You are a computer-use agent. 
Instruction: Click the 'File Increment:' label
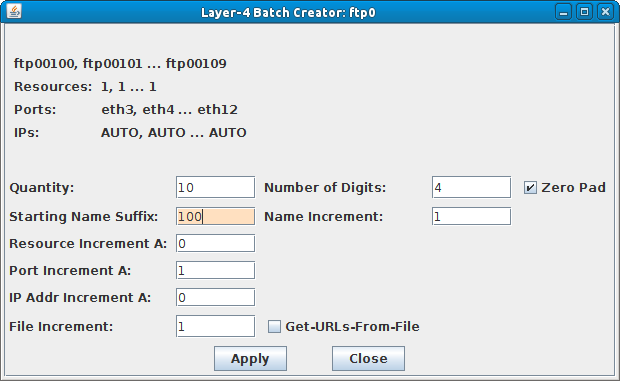[x=61, y=327]
